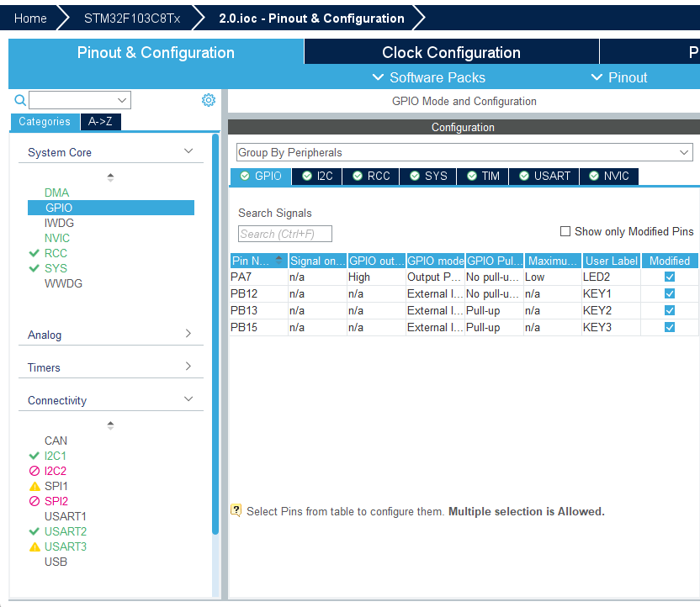Expand the Software Packs menu
This screenshot has height=607, width=700.
pos(428,77)
